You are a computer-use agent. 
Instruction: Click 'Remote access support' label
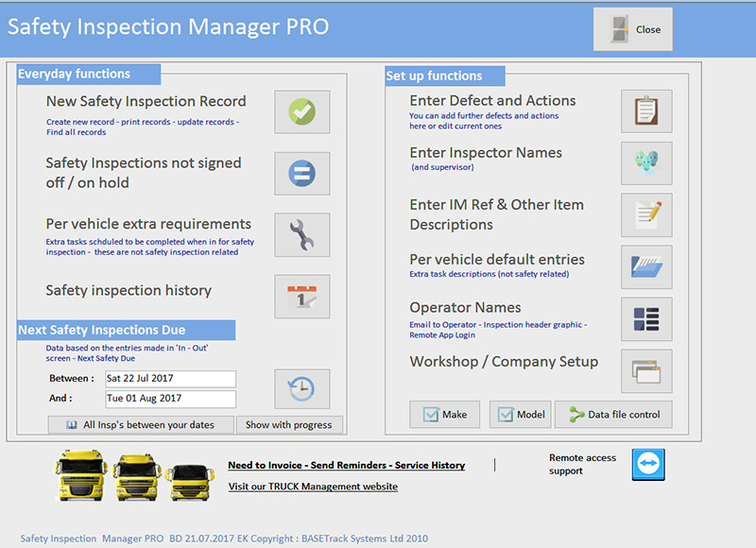pos(582,464)
